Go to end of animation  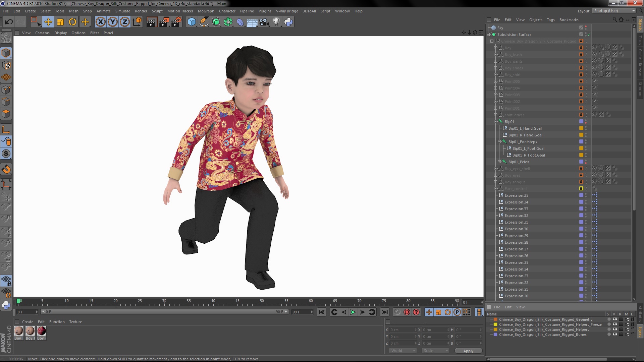385,312
